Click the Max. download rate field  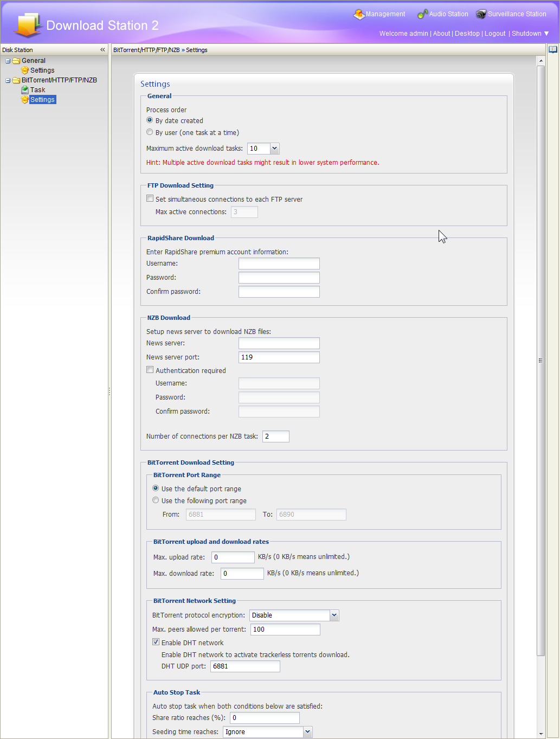tap(242, 574)
